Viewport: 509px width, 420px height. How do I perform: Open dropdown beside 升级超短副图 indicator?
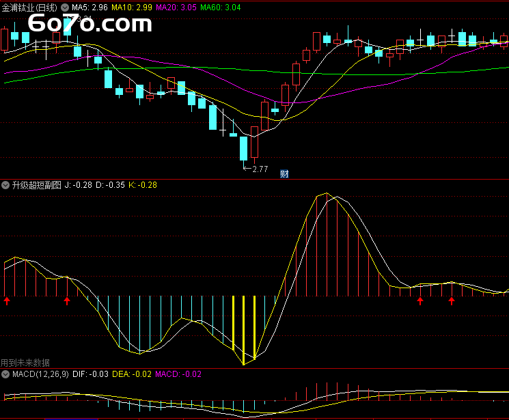click(x=5, y=185)
